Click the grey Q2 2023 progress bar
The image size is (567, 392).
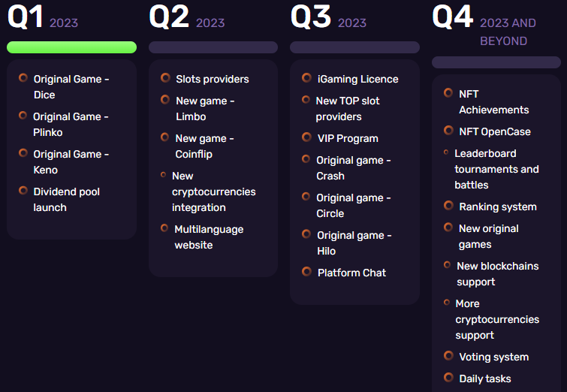213,47
